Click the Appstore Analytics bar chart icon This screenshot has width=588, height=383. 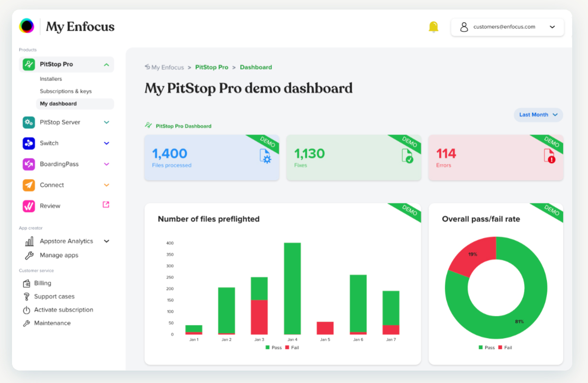[x=29, y=241]
